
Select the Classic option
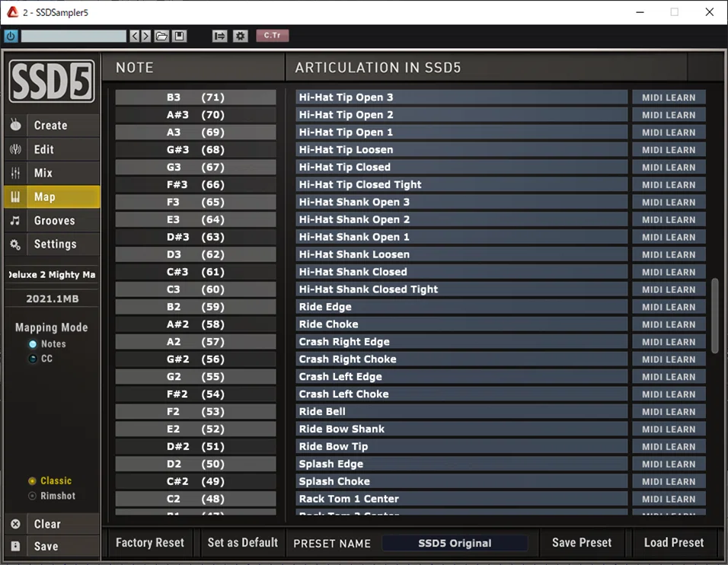50,480
